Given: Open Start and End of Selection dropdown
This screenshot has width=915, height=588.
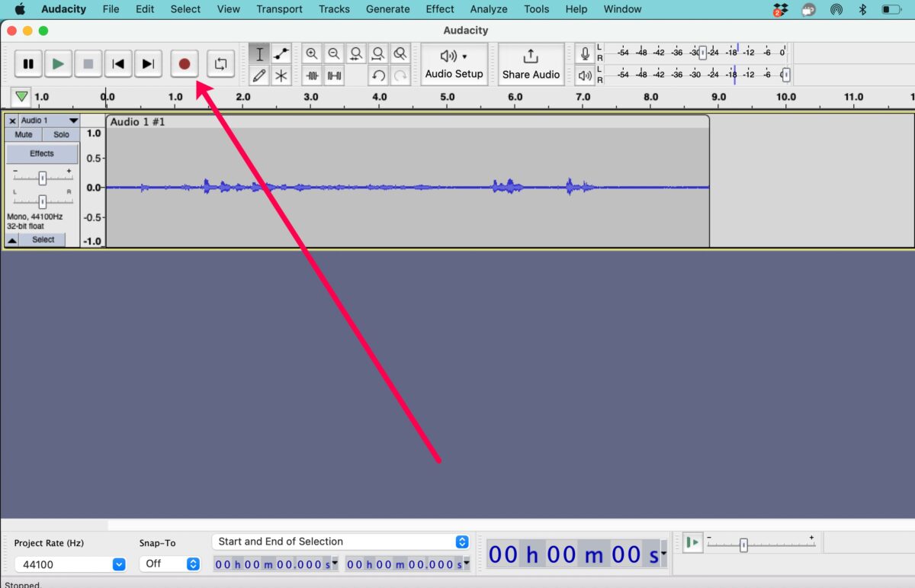Looking at the screenshot, I should click(x=341, y=541).
